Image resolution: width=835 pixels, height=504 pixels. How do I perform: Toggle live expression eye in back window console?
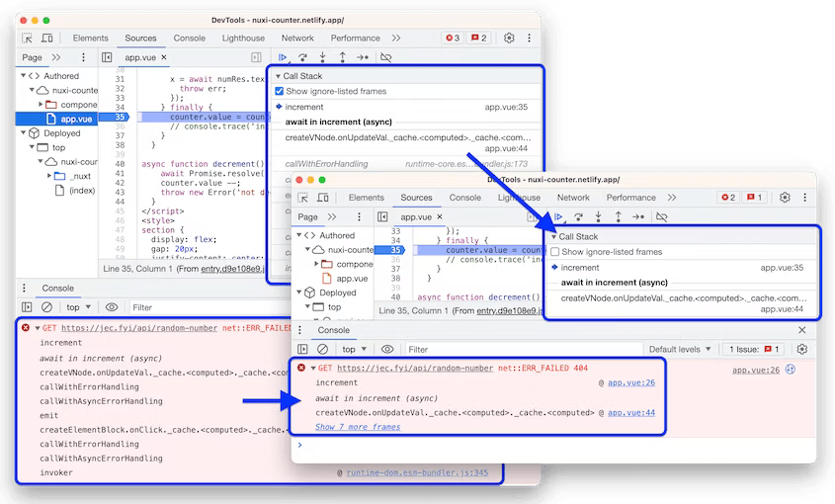click(x=112, y=307)
